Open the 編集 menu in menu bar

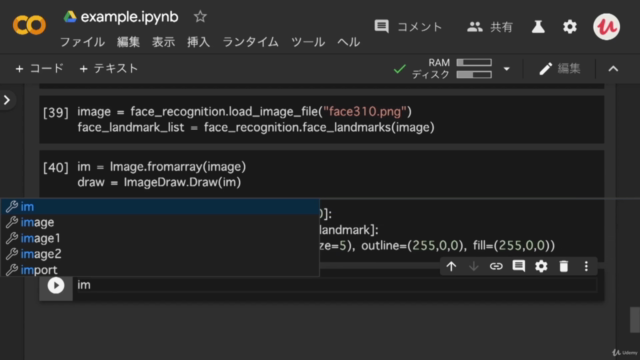tap(128, 42)
